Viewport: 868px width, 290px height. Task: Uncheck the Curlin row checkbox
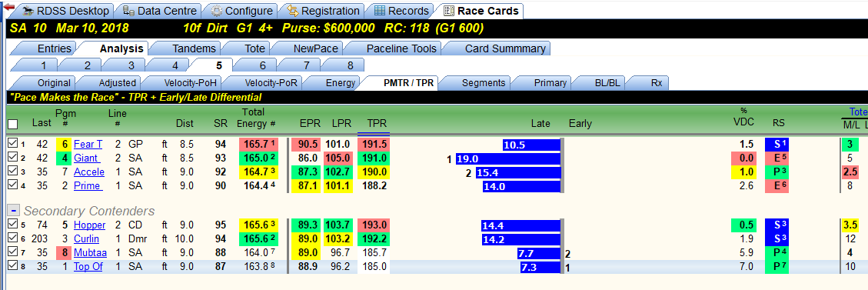[x=12, y=238]
